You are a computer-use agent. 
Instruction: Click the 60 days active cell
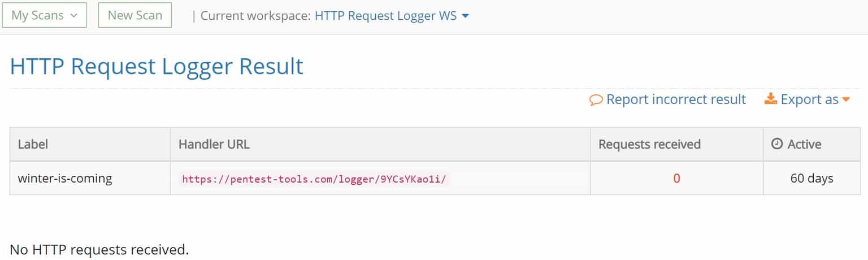(811, 179)
